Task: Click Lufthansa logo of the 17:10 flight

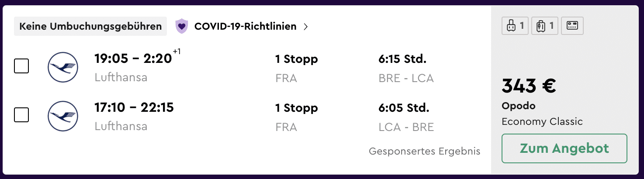Action: tap(62, 116)
